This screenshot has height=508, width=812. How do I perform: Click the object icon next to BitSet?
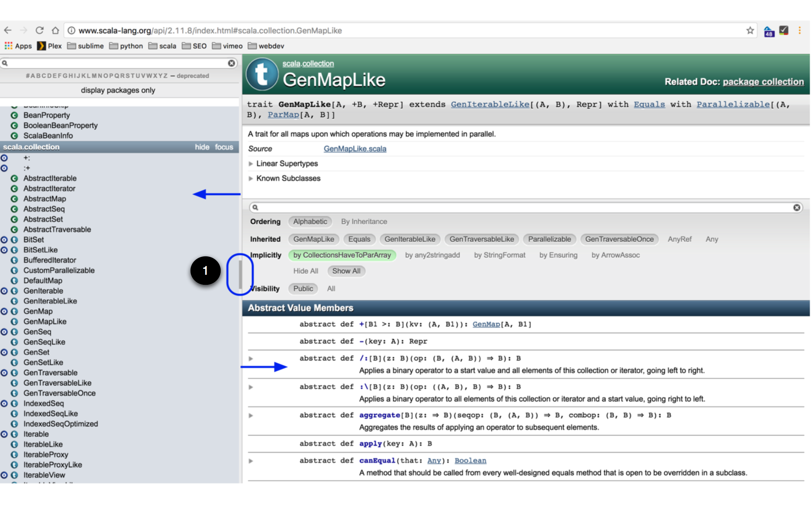[x=4, y=240]
